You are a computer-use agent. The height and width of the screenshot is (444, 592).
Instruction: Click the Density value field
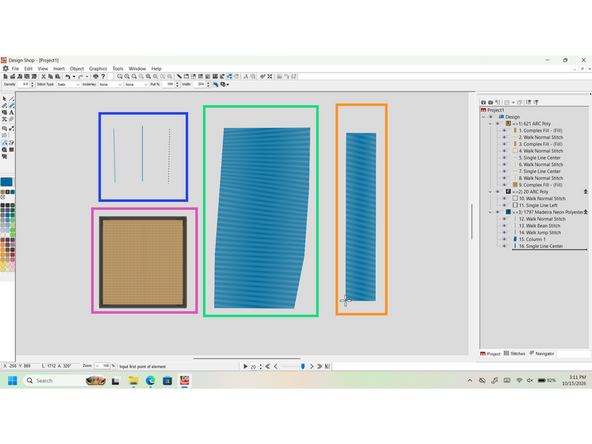(x=24, y=85)
